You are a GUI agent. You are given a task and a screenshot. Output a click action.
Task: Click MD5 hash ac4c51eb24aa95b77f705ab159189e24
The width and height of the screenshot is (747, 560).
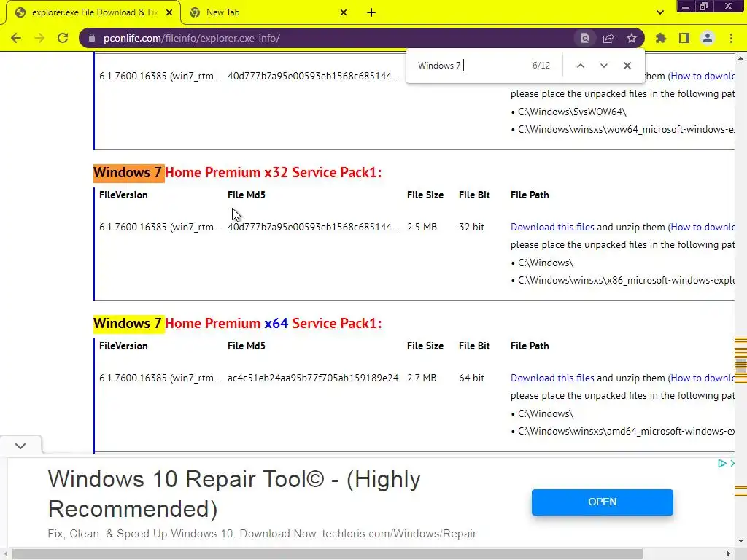pyautogui.click(x=313, y=378)
